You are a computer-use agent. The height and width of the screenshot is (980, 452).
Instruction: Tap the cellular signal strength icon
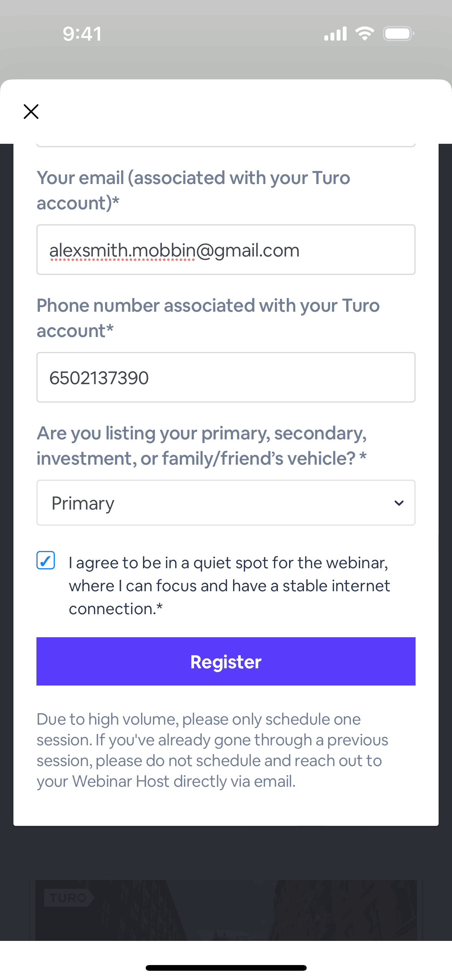pyautogui.click(x=335, y=34)
